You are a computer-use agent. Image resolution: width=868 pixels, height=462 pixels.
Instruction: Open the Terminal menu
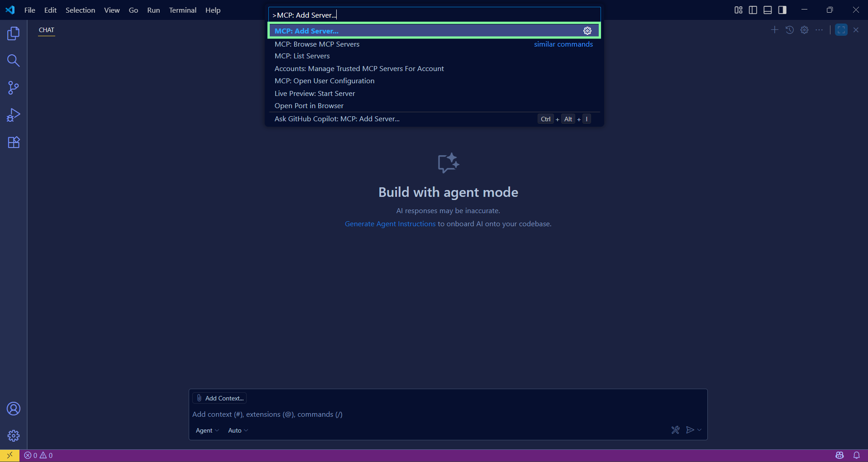pyautogui.click(x=183, y=10)
